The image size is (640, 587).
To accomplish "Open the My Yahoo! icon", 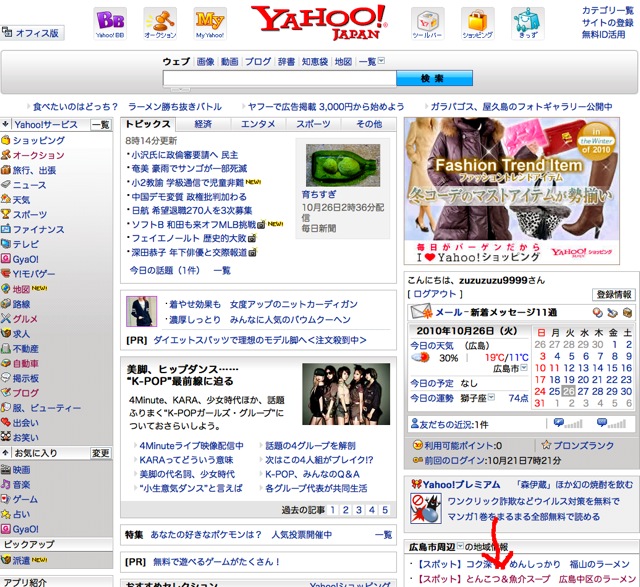I will (210, 23).
